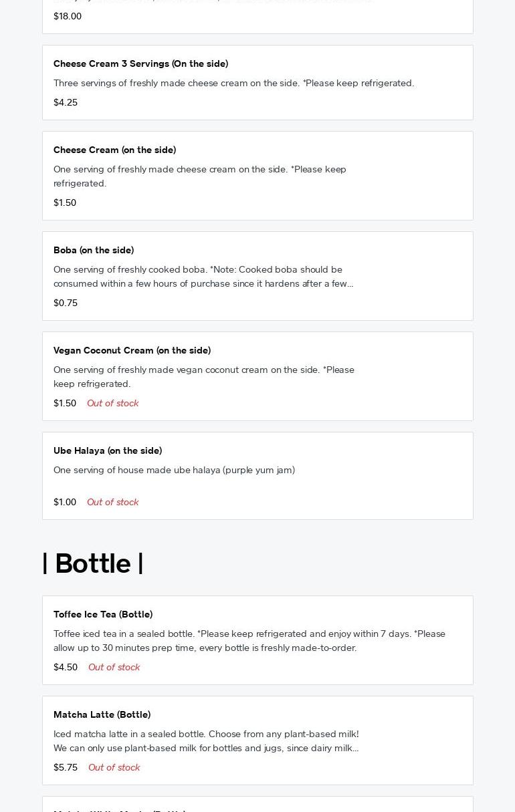Click Ube Halaya's Out of stock label

point(112,502)
